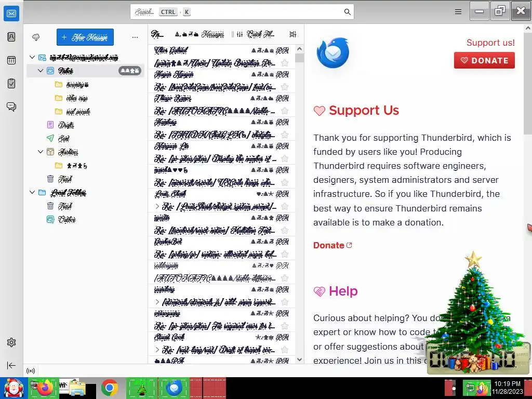
Task: Collapse the Inbox folder
Action: (x=41, y=71)
